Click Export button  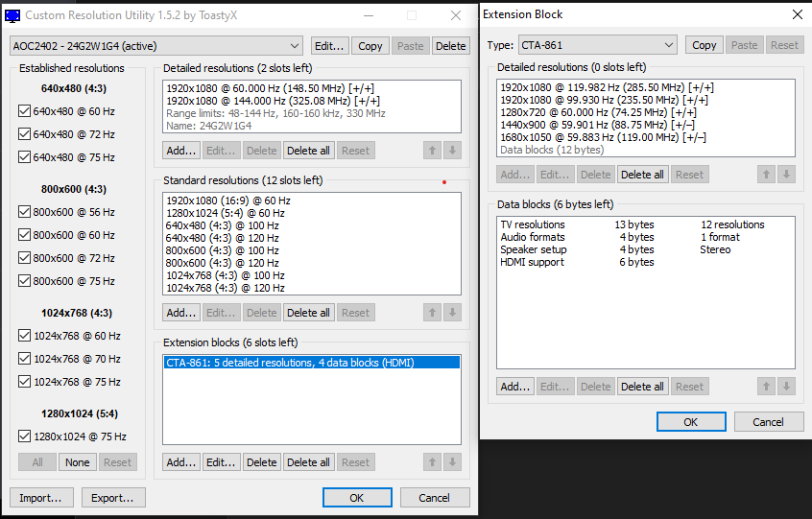(113, 498)
